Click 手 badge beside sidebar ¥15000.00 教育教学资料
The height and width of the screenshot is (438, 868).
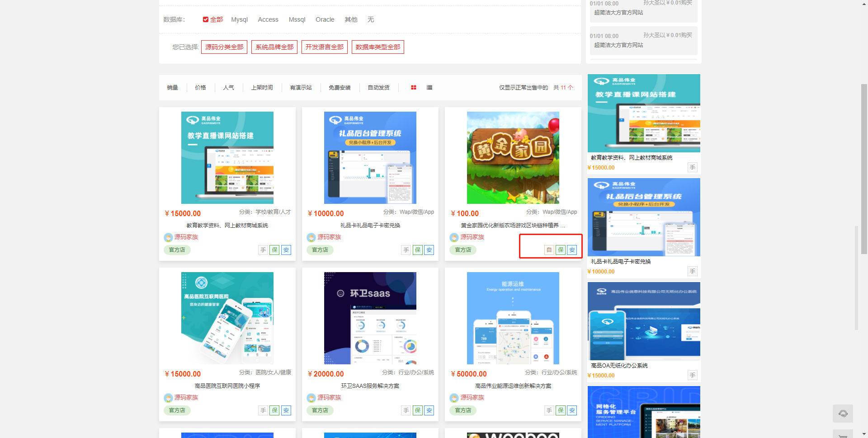point(693,167)
